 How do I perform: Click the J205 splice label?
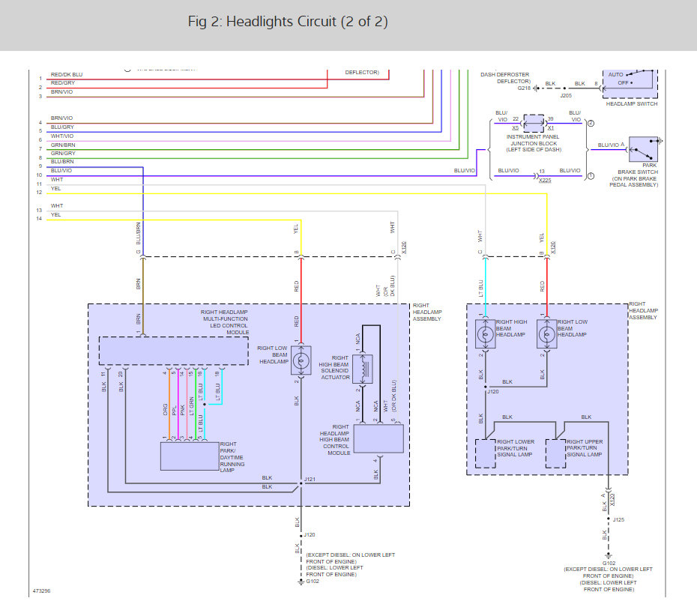566,96
